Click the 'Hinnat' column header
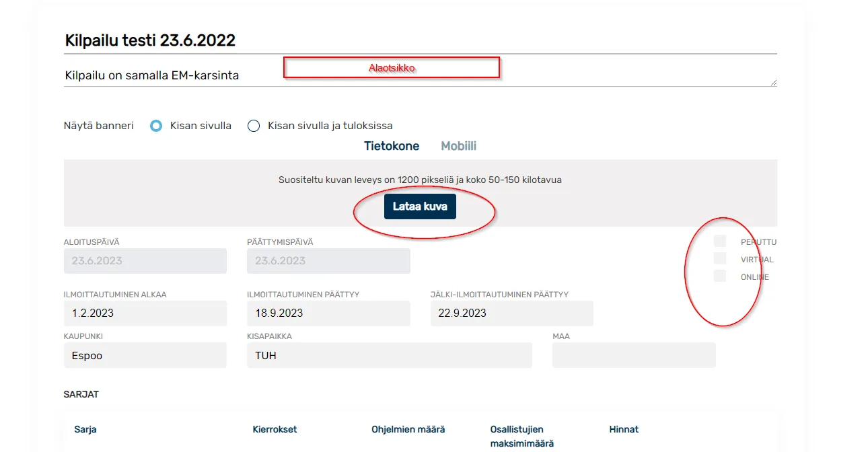Image resolution: width=868 pixels, height=452 pixels. coord(624,429)
